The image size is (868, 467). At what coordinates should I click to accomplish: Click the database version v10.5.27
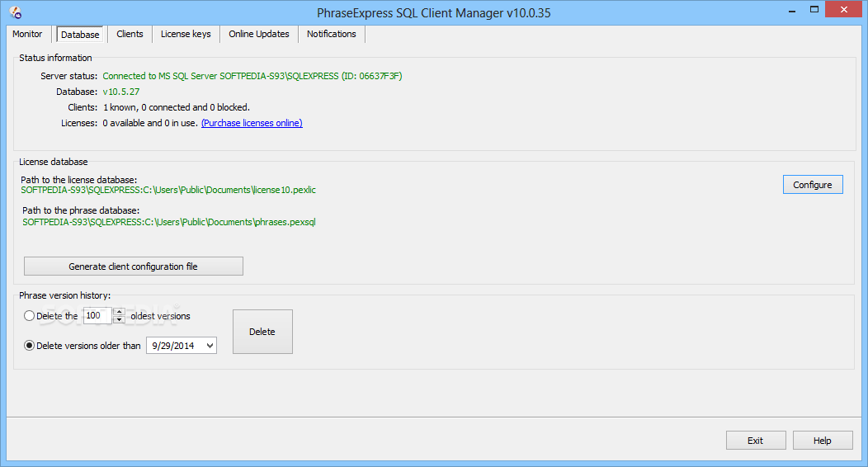[121, 92]
